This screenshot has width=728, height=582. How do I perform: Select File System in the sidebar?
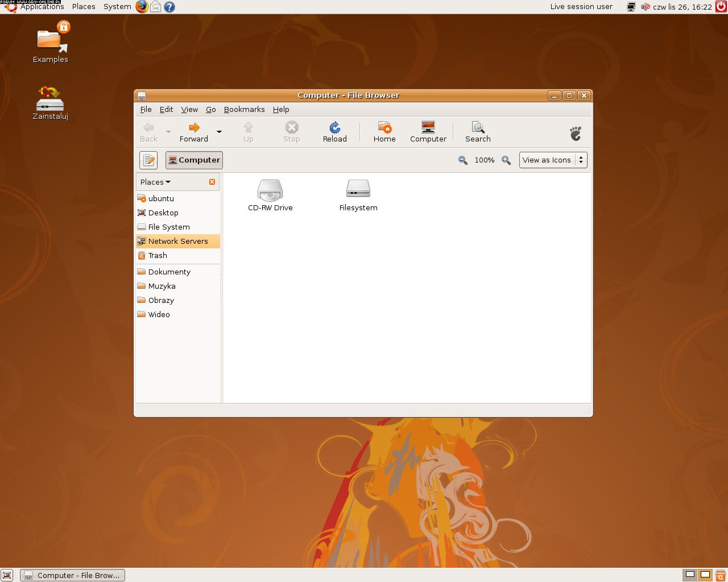click(x=178, y=227)
